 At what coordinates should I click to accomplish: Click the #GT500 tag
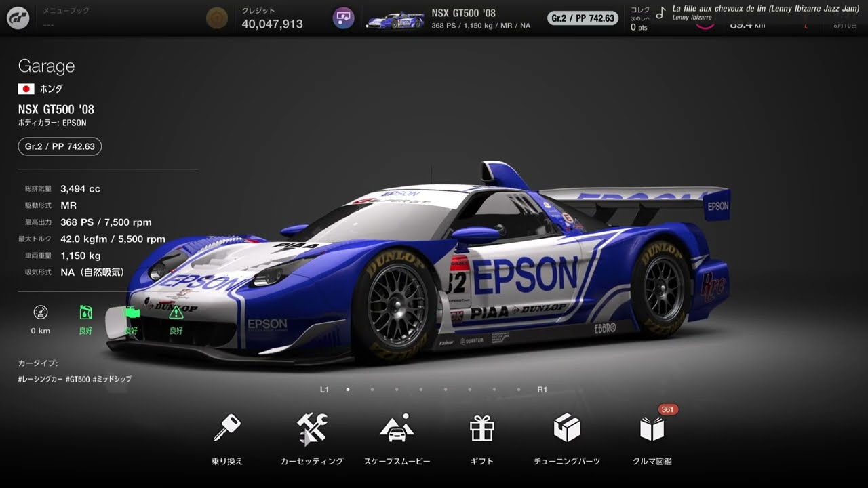click(78, 380)
